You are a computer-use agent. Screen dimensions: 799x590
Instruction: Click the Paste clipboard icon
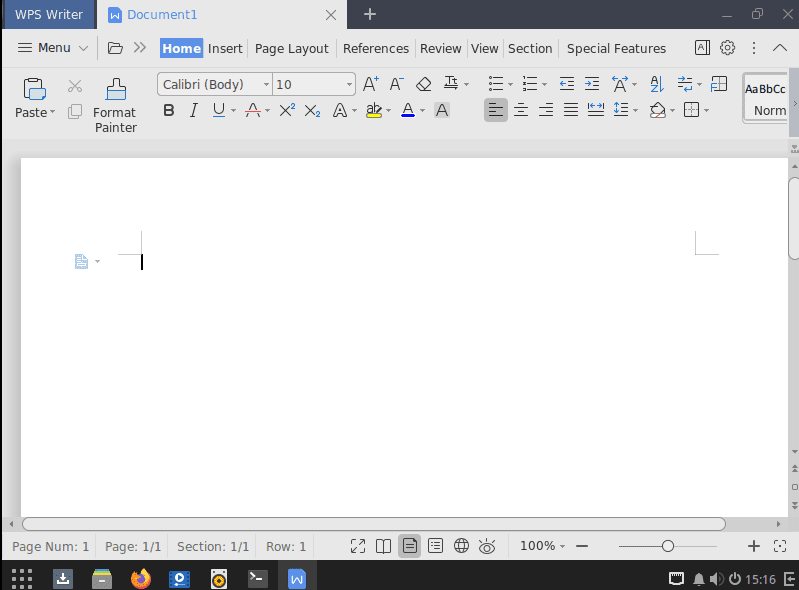pyautogui.click(x=34, y=90)
